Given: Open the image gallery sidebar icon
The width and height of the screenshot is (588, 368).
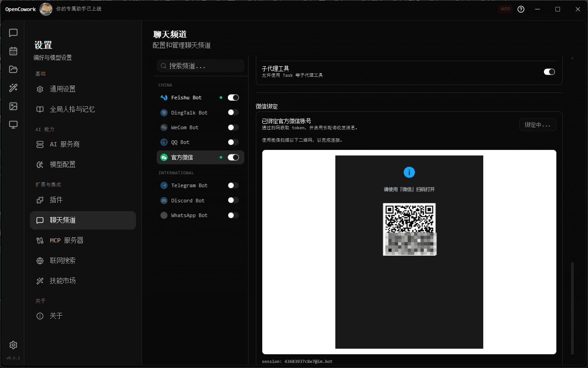Looking at the screenshot, I should 13,105.
